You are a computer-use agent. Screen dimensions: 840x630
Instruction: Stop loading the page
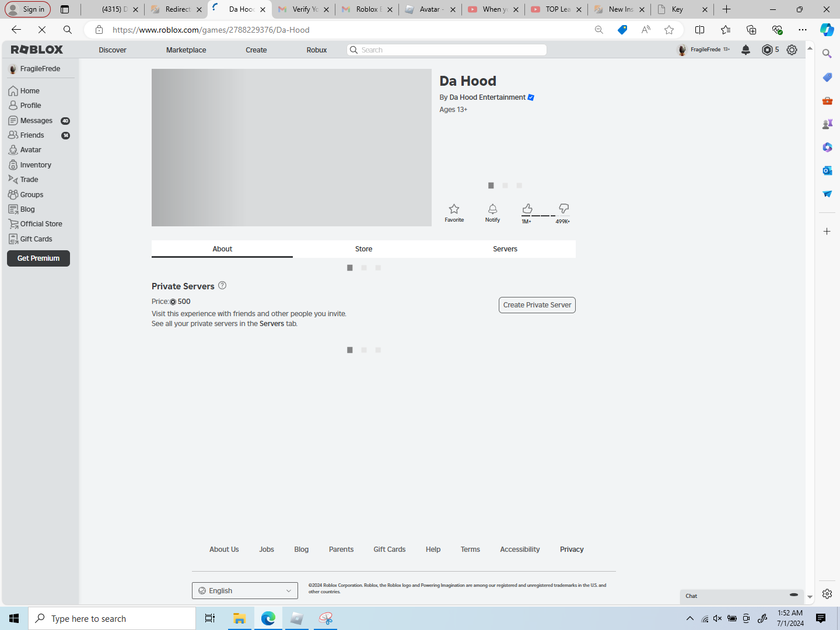point(42,30)
